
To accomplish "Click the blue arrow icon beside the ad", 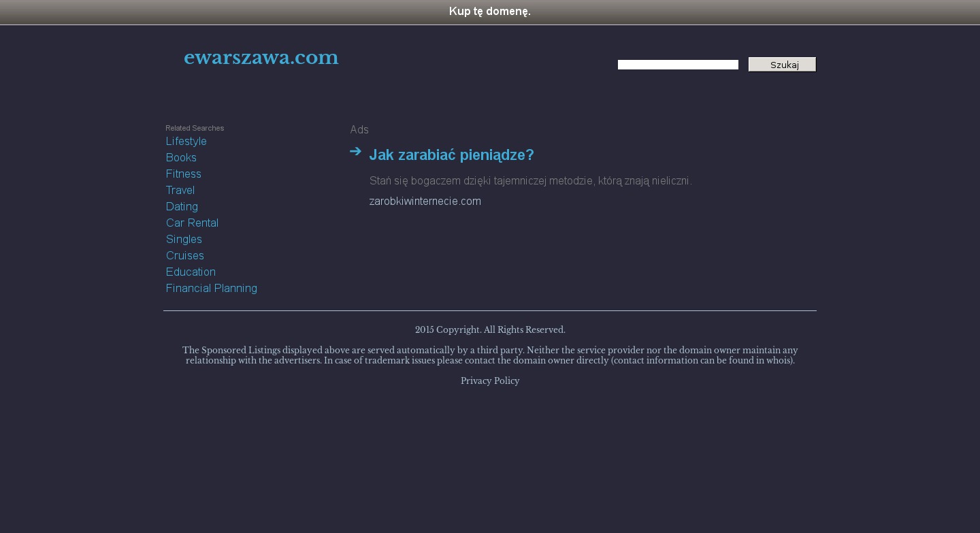I will click(355, 152).
